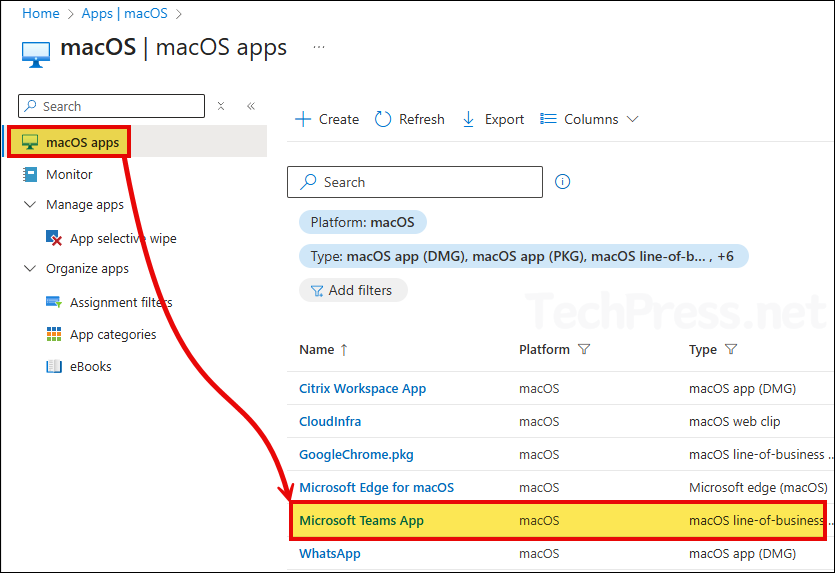Open Citrix Workspace App
835x573 pixels.
(x=363, y=388)
